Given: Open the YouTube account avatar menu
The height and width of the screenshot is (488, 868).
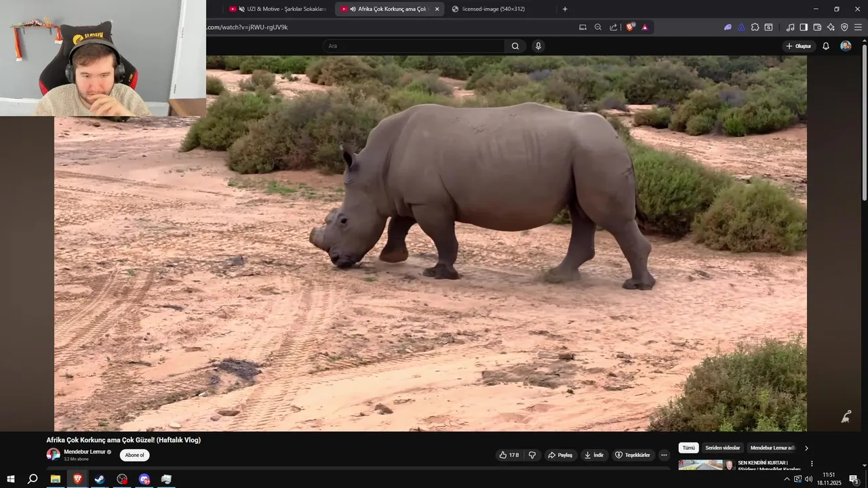Looking at the screenshot, I should point(846,46).
